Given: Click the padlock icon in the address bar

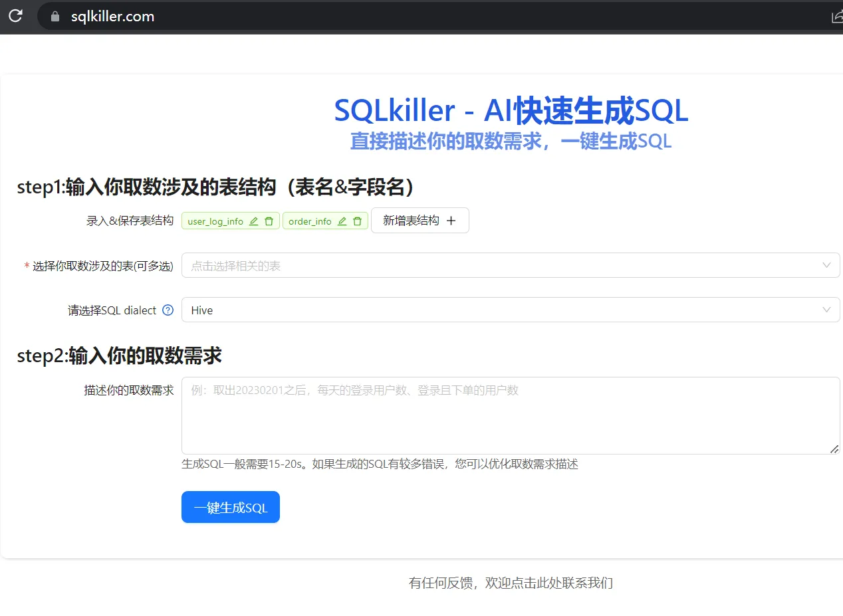Looking at the screenshot, I should (55, 17).
